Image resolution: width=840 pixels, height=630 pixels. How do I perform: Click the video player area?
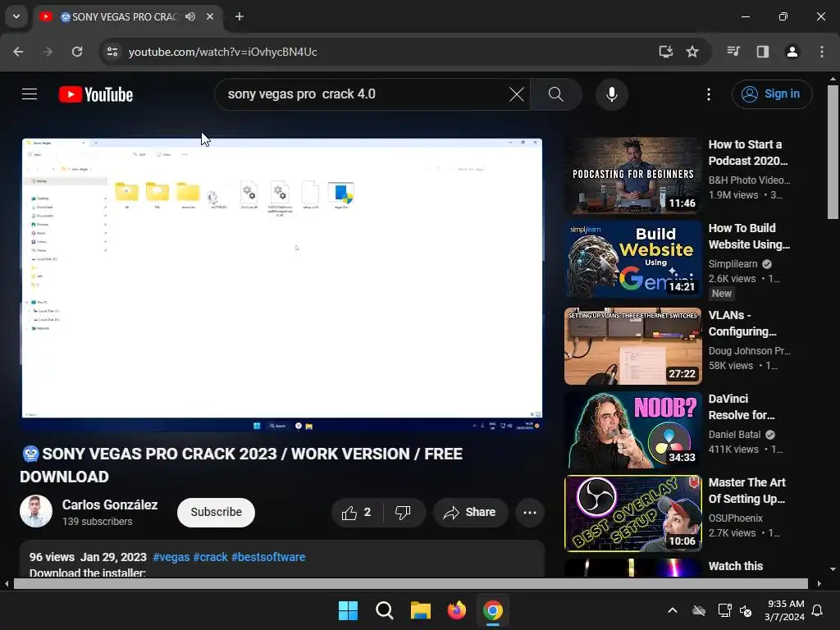click(282, 285)
